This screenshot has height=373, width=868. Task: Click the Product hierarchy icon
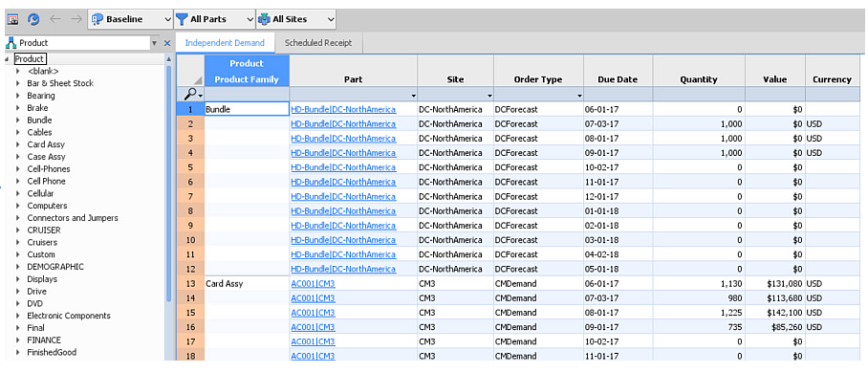(x=11, y=43)
